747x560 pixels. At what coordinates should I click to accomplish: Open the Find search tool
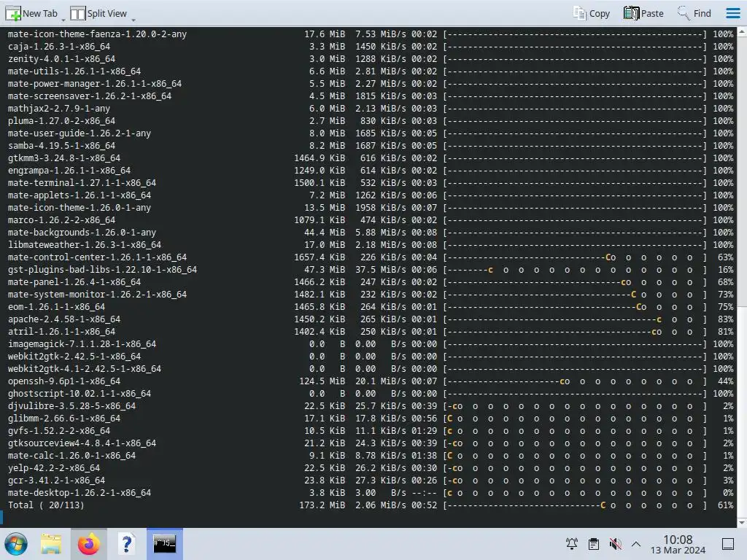point(694,13)
